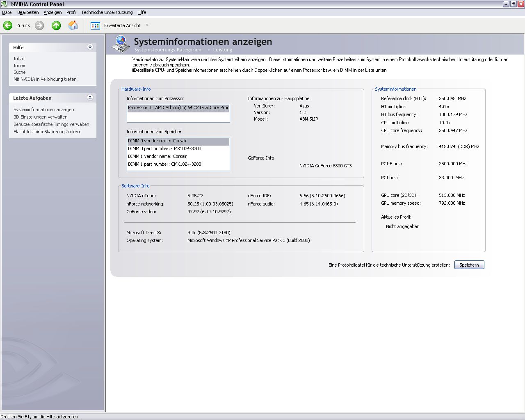Collapse the Letzte Aufgaben panel
The width and height of the screenshot is (525, 420).
pos(90,98)
